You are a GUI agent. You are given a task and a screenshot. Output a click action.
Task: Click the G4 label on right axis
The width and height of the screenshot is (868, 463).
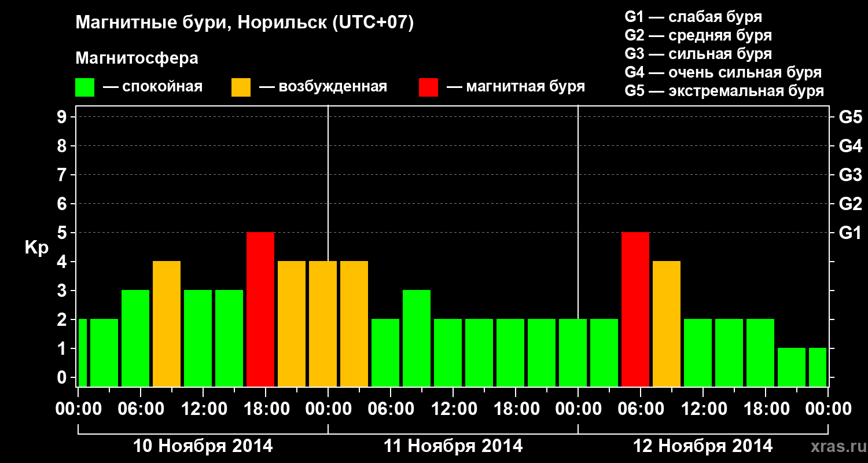[x=851, y=146]
